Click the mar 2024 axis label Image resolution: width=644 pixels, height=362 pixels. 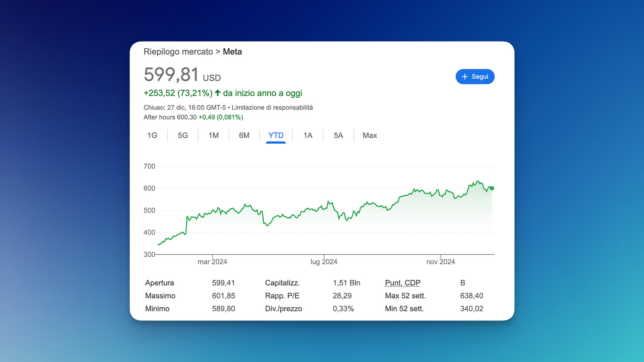[x=212, y=262]
